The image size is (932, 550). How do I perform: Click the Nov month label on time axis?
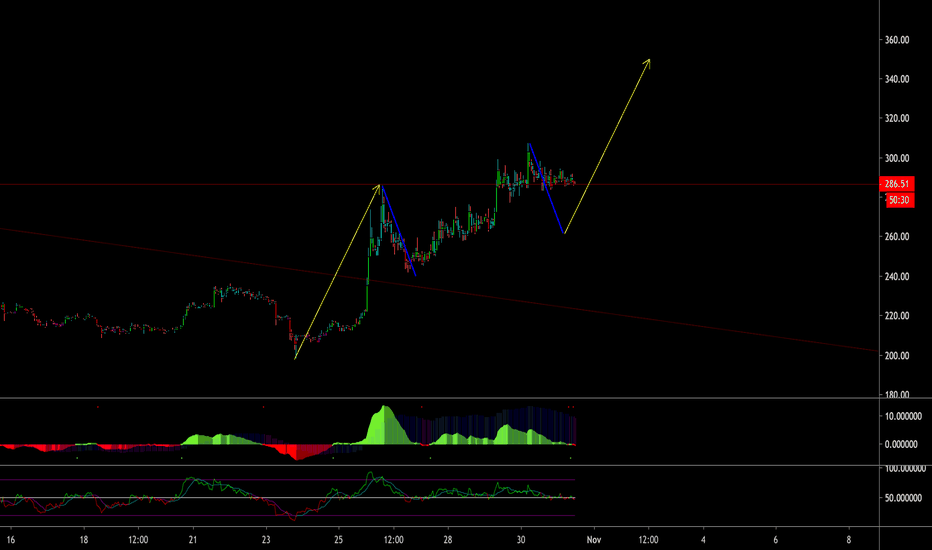(x=594, y=540)
